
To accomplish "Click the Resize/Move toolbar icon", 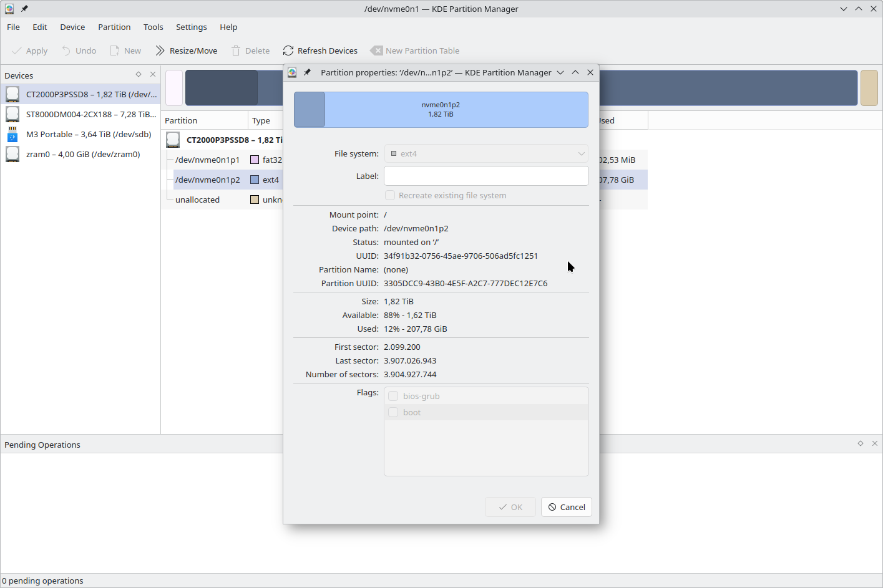I will click(x=160, y=51).
